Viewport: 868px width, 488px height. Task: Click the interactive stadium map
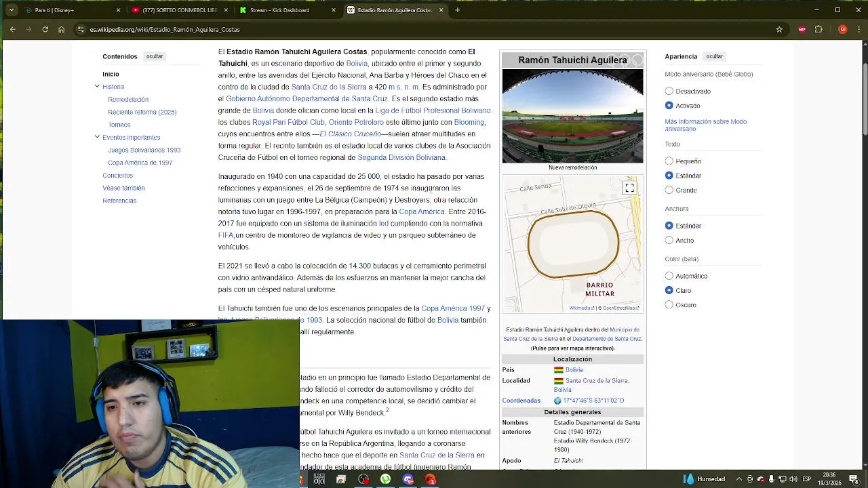[572, 244]
